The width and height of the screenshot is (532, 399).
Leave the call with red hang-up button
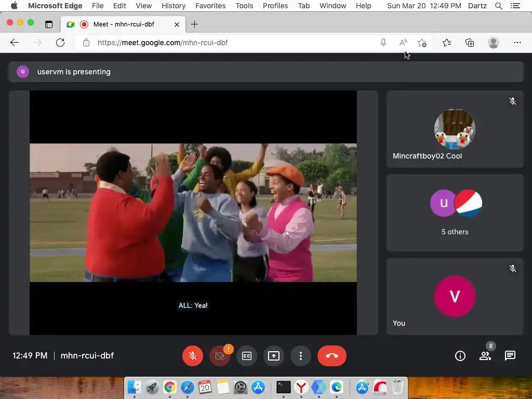[x=332, y=355]
